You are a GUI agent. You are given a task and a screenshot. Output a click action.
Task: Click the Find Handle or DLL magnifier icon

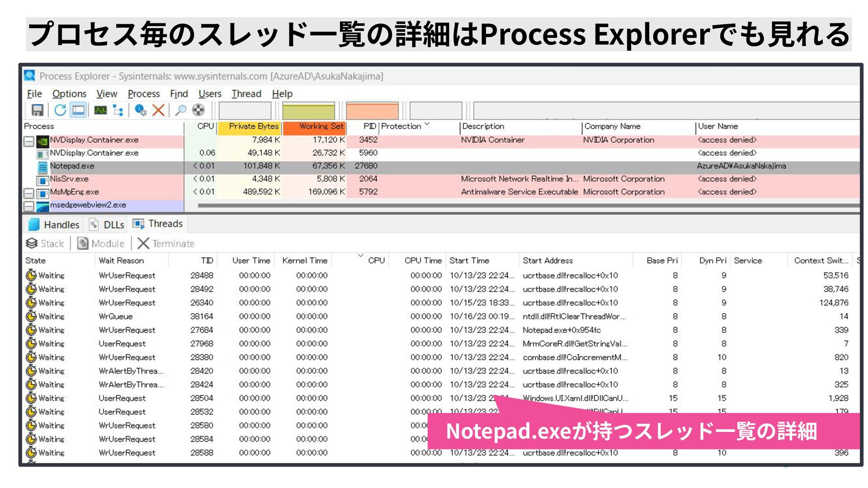click(x=180, y=110)
